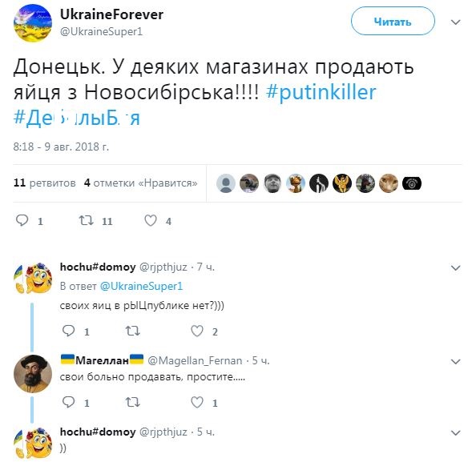View the 4 отметки «Нравится» list
Image resolution: width=476 pixels, height=462 pixels.
(140, 183)
